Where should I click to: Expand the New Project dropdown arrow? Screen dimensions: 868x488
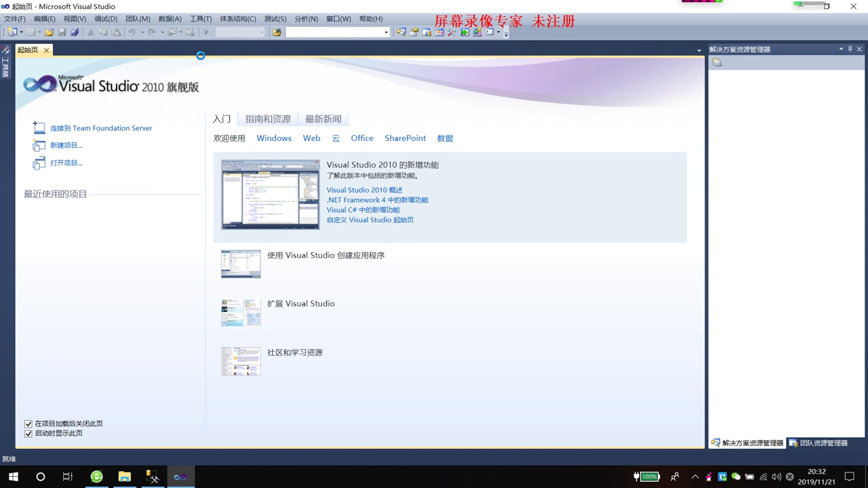(21, 32)
